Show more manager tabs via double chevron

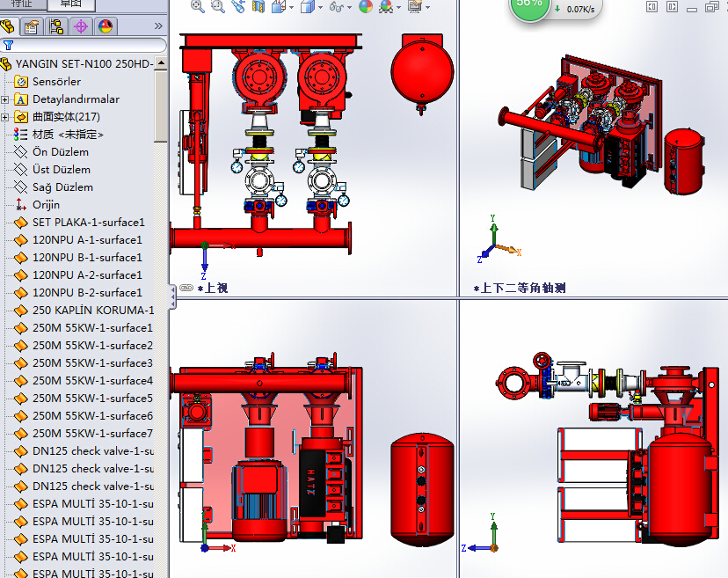158,26
